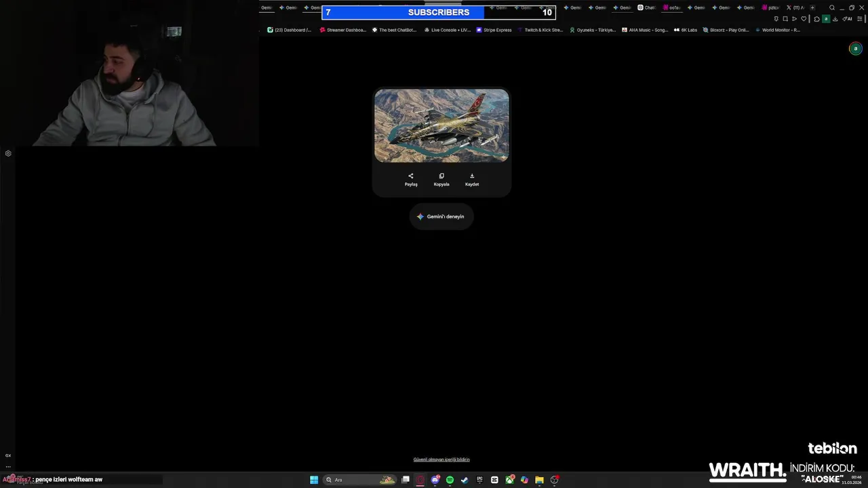Click the pin icon in browser toolbar
The height and width of the screenshot is (488, 868).
click(776, 19)
